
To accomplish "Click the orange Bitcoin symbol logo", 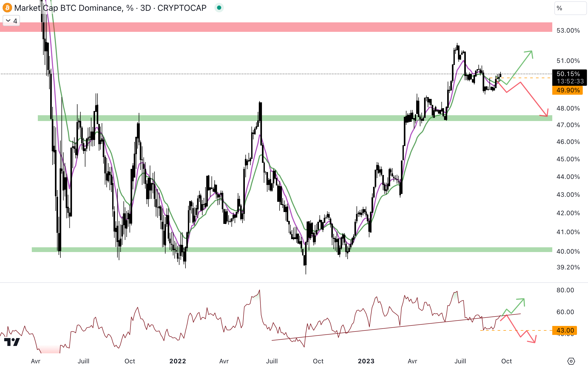I will 7,8.
